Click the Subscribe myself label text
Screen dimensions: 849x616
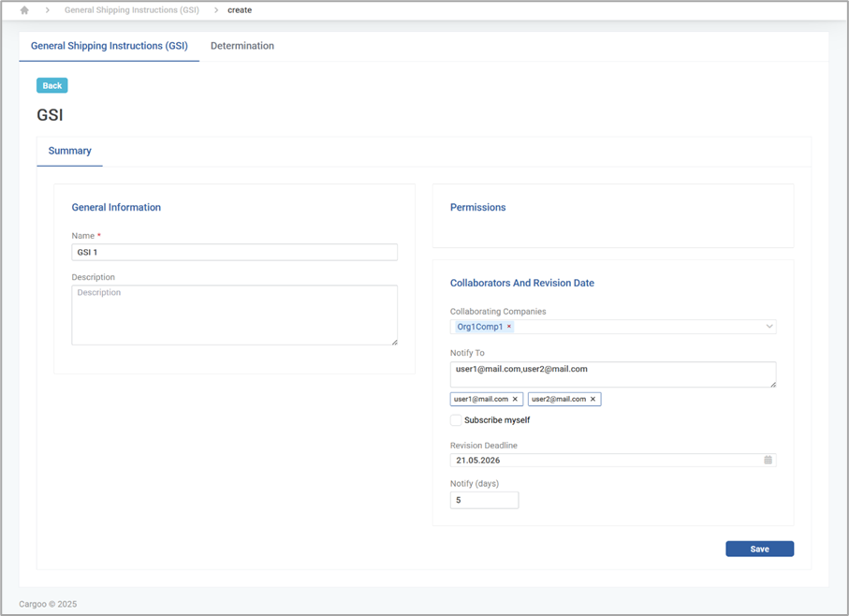(497, 420)
